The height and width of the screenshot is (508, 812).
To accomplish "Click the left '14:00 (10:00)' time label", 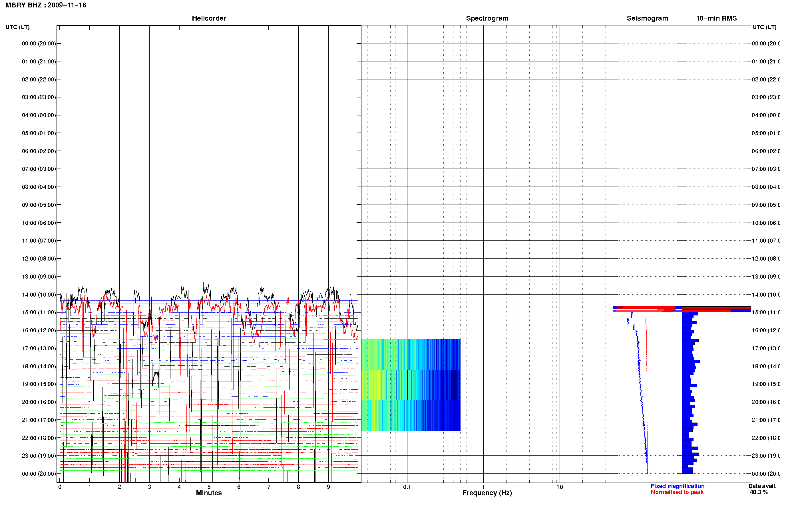I will coord(39,295).
